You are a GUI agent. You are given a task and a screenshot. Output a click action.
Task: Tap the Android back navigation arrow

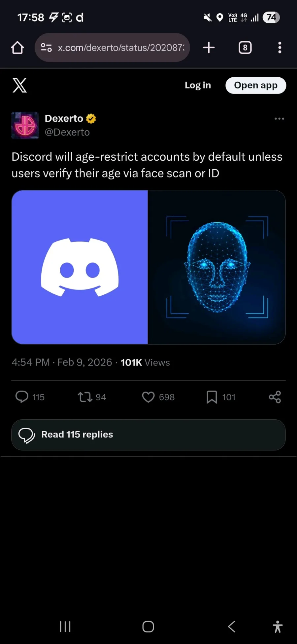(x=232, y=626)
